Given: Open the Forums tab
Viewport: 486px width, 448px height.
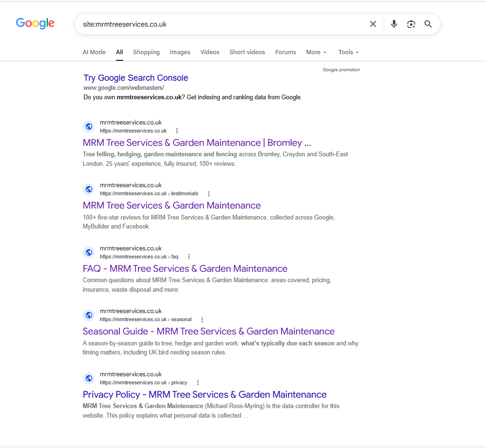Looking at the screenshot, I should 286,52.
